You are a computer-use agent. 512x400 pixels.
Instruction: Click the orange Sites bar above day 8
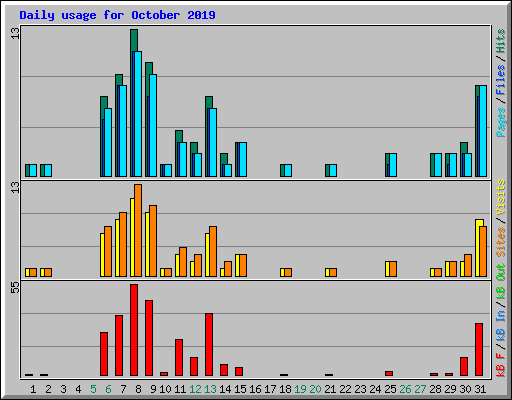coord(138,230)
